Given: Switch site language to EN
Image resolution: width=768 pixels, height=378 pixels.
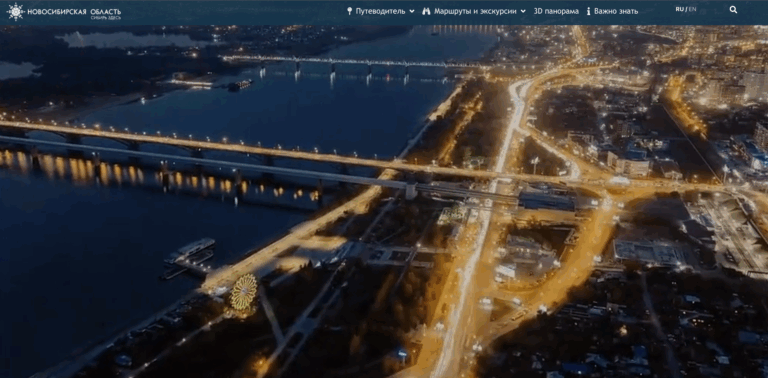Looking at the screenshot, I should tap(692, 9).
